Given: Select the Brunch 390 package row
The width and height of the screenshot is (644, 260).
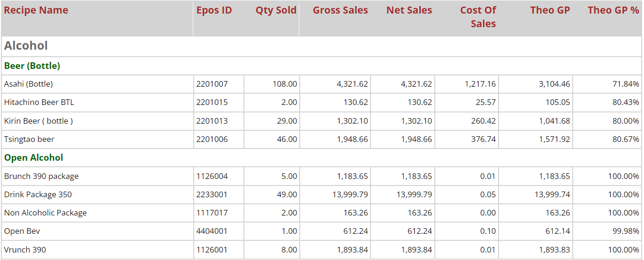Looking at the screenshot, I should 41,177.
